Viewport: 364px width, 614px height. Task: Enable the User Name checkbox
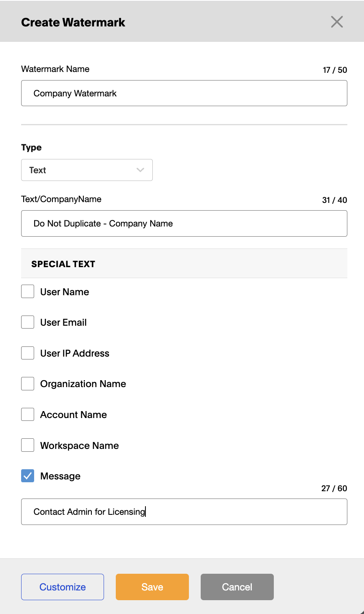coord(28,292)
